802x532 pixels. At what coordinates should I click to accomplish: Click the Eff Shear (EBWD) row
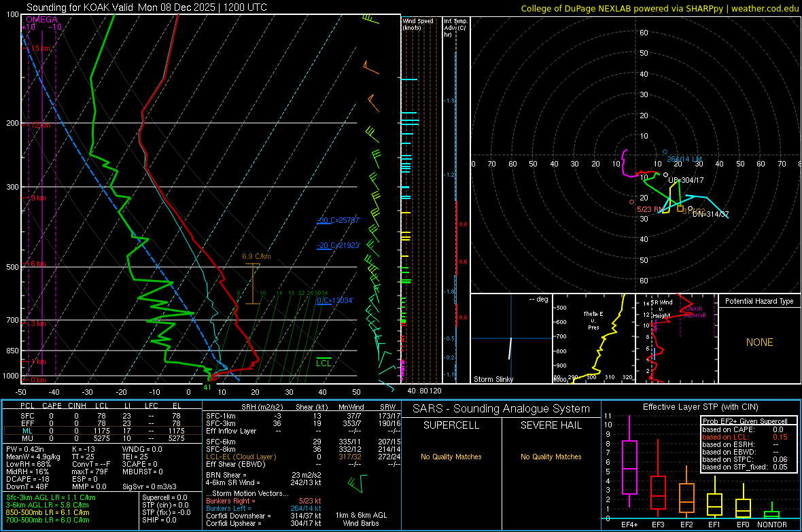click(x=303, y=464)
